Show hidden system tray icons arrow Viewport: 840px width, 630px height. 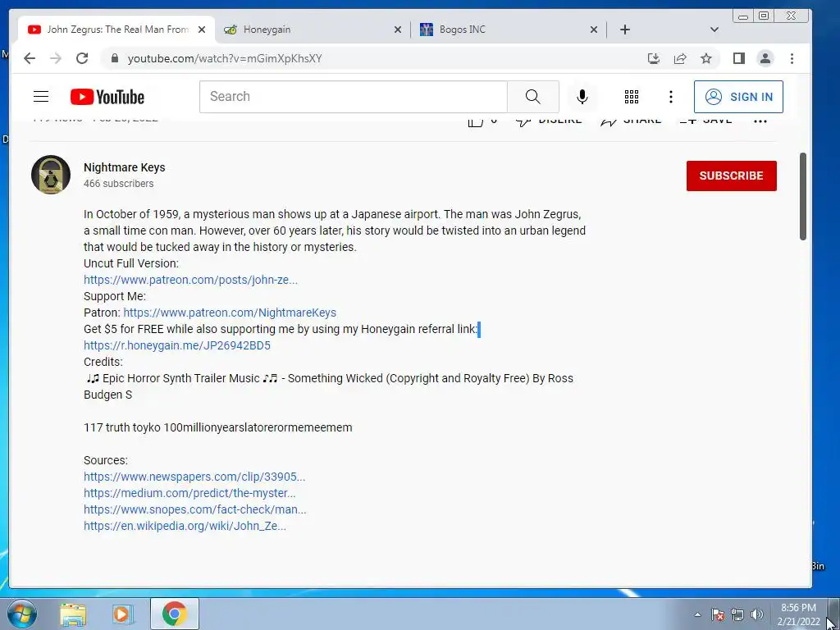click(697, 614)
